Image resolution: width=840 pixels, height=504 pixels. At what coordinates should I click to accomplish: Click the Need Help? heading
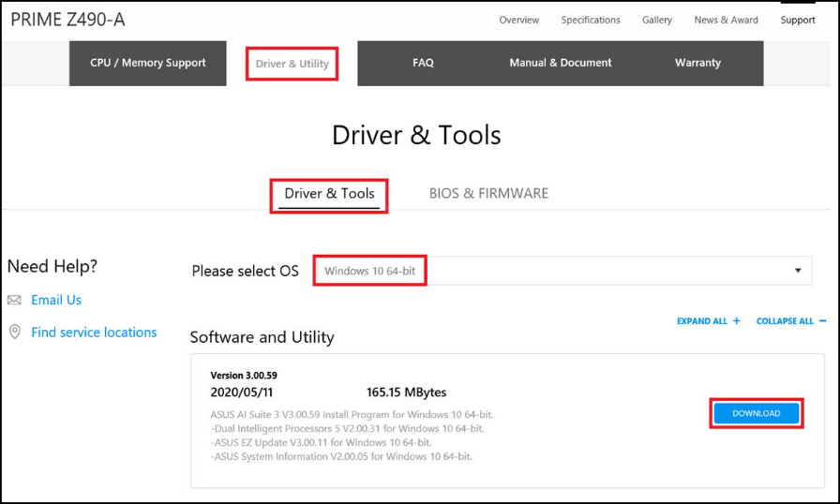[x=52, y=266]
